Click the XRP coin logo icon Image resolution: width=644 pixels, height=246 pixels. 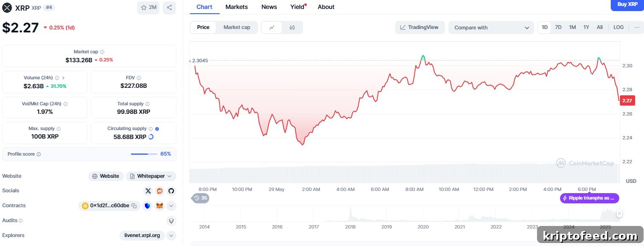[x=7, y=7]
